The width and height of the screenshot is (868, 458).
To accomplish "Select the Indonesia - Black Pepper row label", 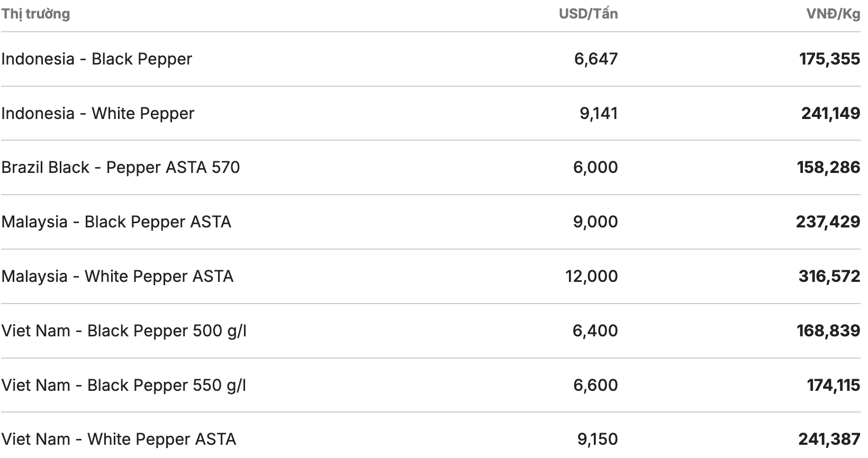I will [96, 59].
